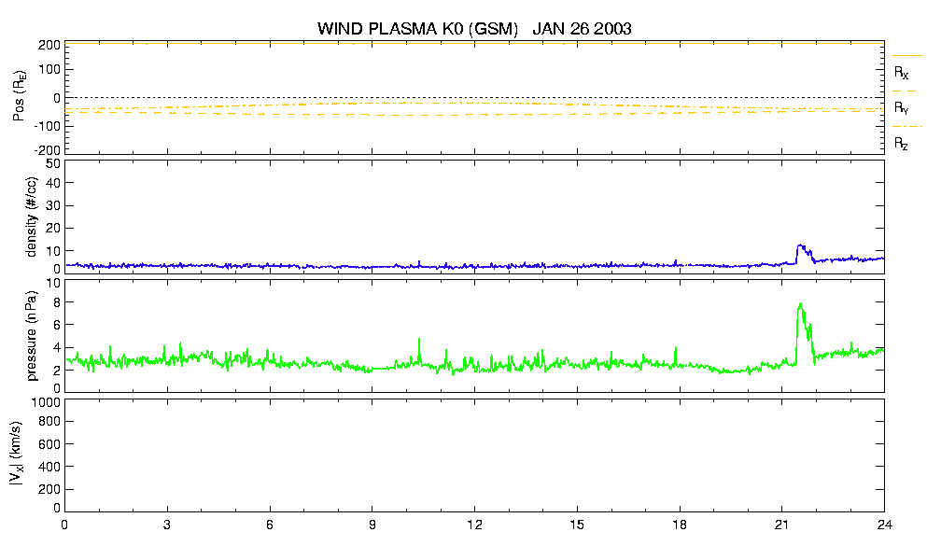Click the 30 tick on density axis
The height and width of the screenshot is (560, 927).
[x=54, y=205]
